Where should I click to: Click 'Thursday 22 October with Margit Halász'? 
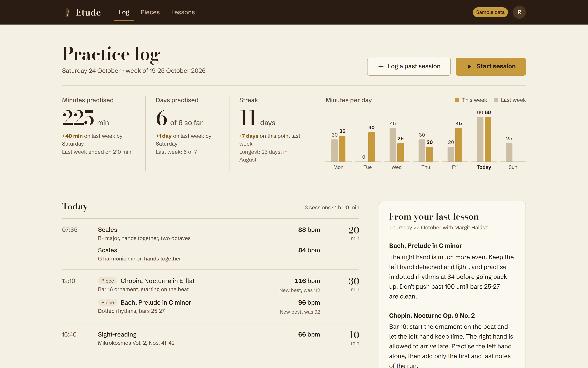pyautogui.click(x=438, y=228)
